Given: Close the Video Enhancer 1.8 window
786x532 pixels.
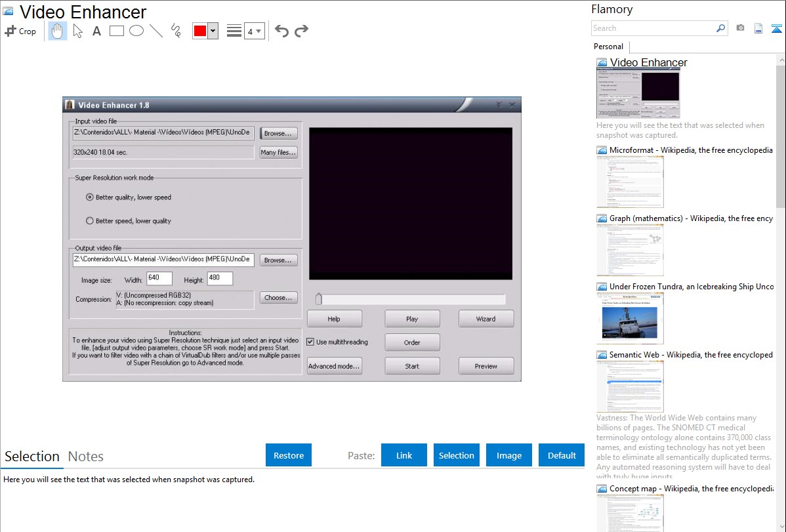Looking at the screenshot, I should (512, 104).
